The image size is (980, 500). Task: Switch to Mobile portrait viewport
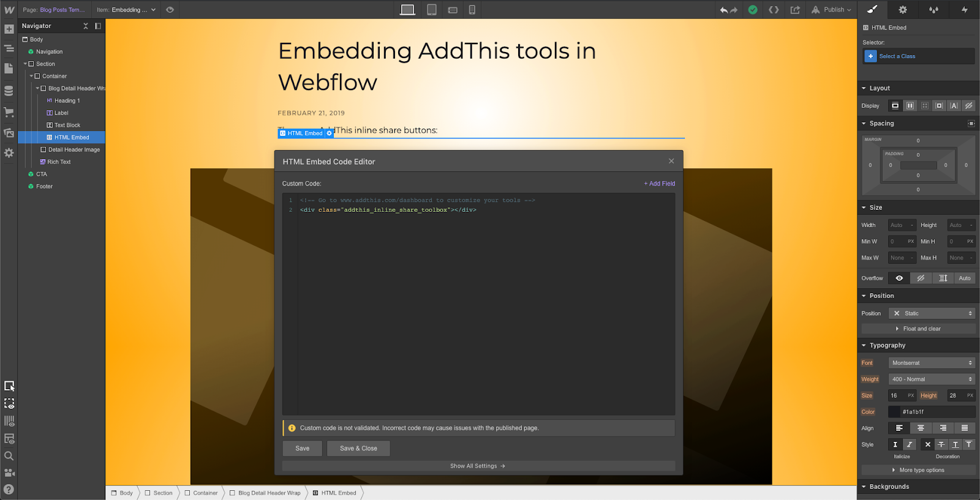coord(472,10)
